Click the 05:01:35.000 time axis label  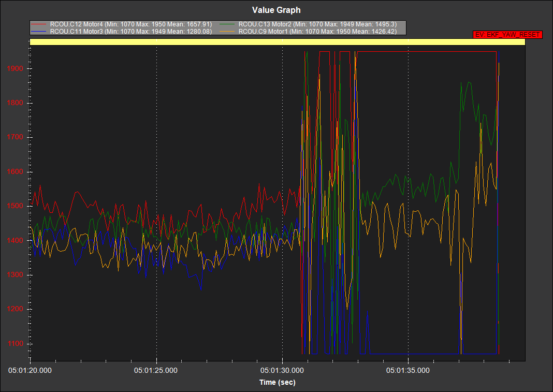tap(408, 370)
